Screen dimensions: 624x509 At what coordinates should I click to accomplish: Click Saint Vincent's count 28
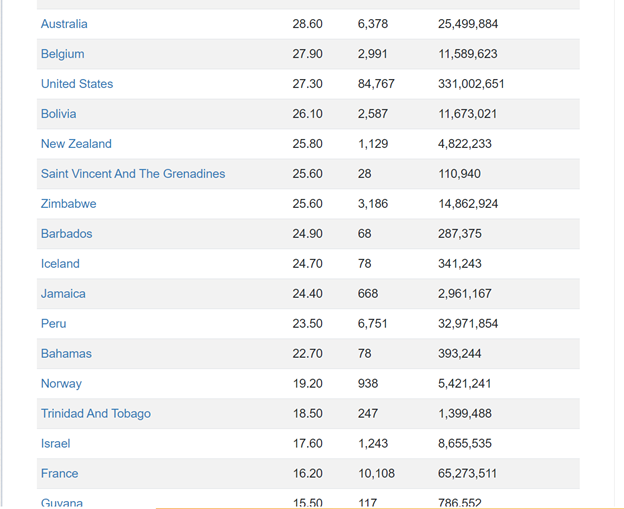click(x=365, y=174)
